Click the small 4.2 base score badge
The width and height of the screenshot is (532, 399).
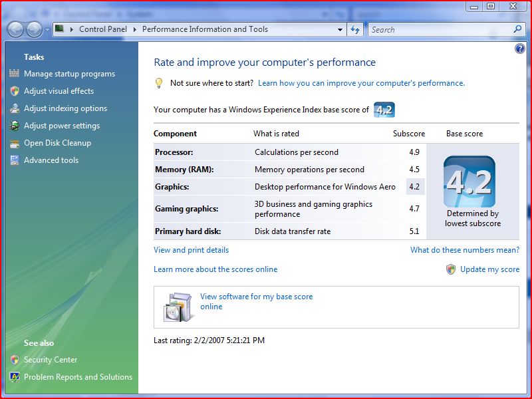(384, 110)
